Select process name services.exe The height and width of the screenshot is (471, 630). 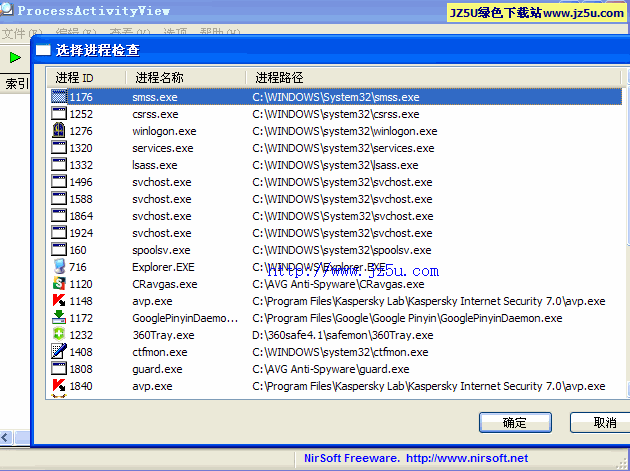click(x=163, y=148)
